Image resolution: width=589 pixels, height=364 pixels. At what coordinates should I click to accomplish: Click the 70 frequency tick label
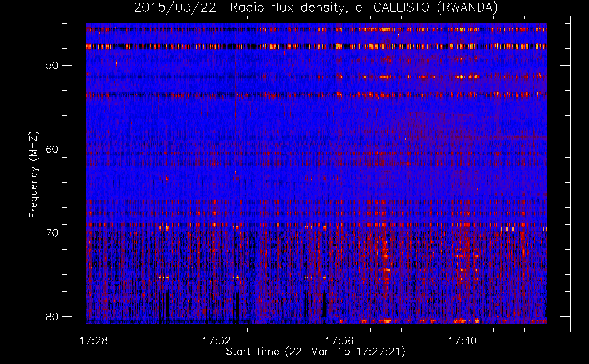click(52, 233)
